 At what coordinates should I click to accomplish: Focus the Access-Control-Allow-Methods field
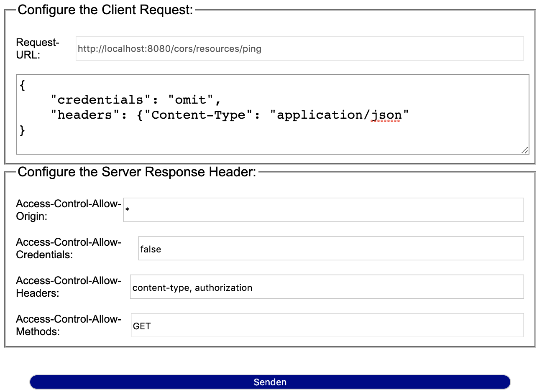327,325
